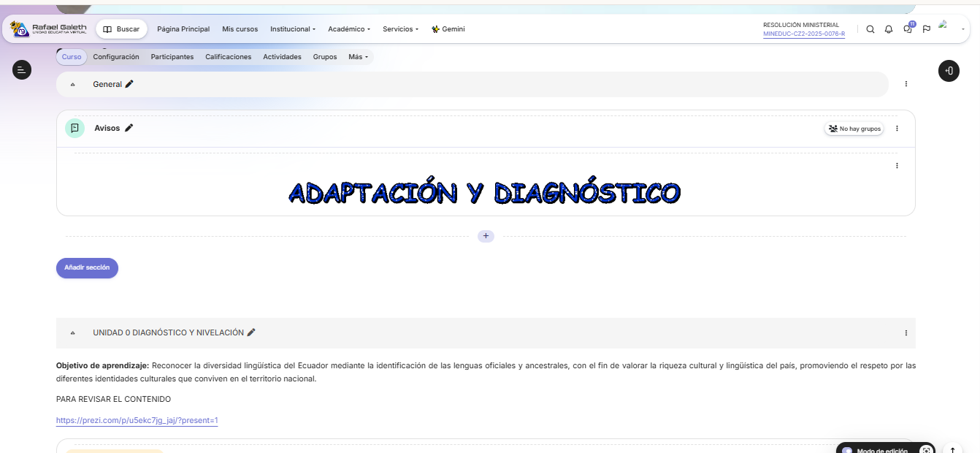The width and height of the screenshot is (980, 453).
Task: Click the Añadir sección button
Action: [87, 268]
